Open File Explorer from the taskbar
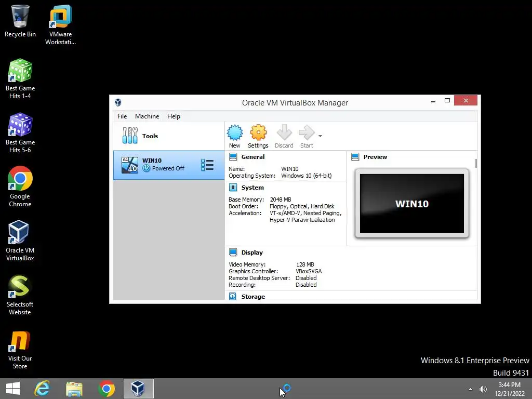 tap(74, 389)
